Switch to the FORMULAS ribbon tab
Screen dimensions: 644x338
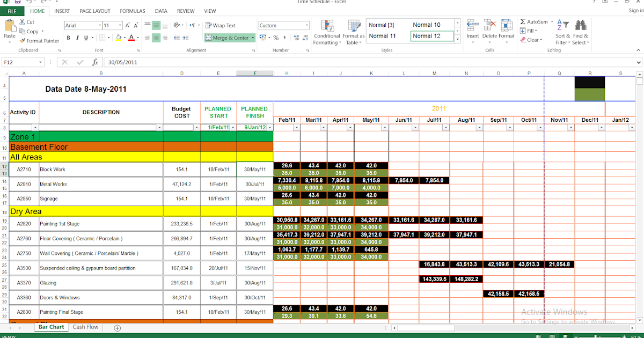(132, 11)
